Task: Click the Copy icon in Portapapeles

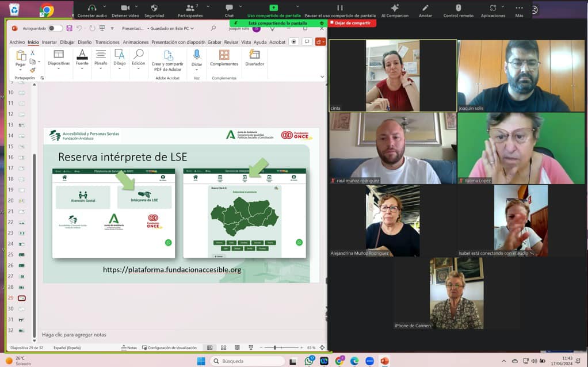Action: click(33, 62)
